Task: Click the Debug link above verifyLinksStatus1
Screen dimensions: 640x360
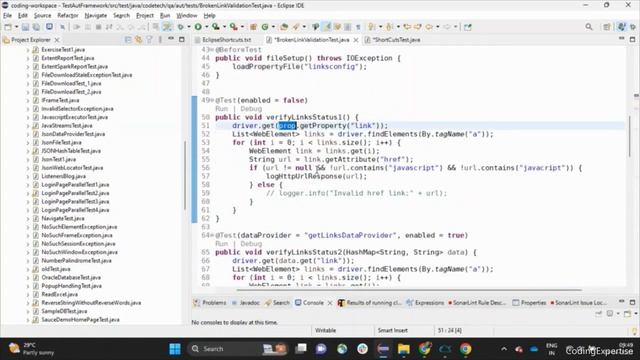Action: 251,109
